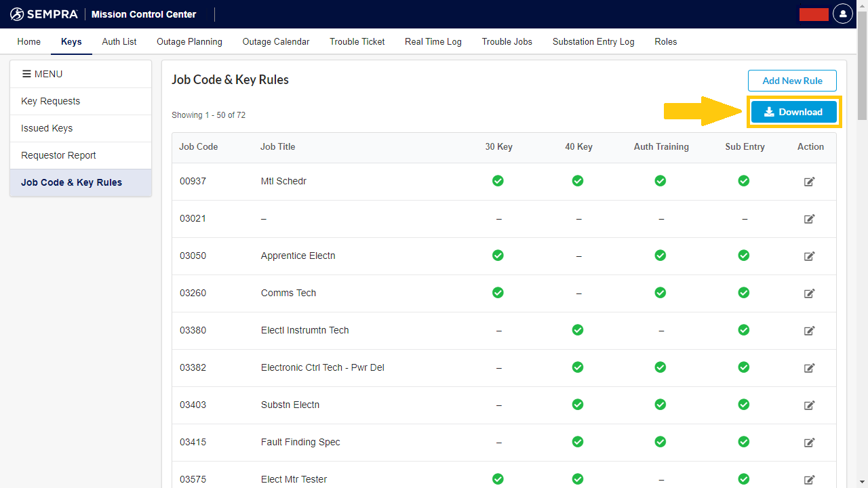The width and height of the screenshot is (868, 488).
Task: Edit the Substn Electn rule
Action: coord(809,405)
